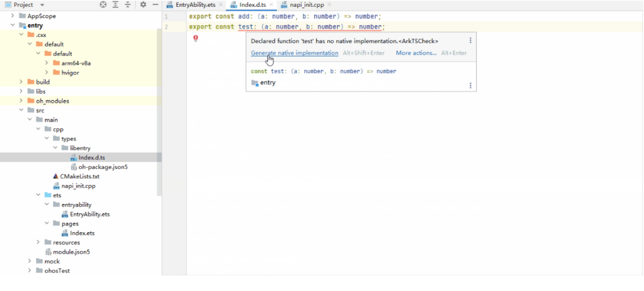
Task: Collapse the entry module folder
Action: pyautogui.click(x=13, y=26)
